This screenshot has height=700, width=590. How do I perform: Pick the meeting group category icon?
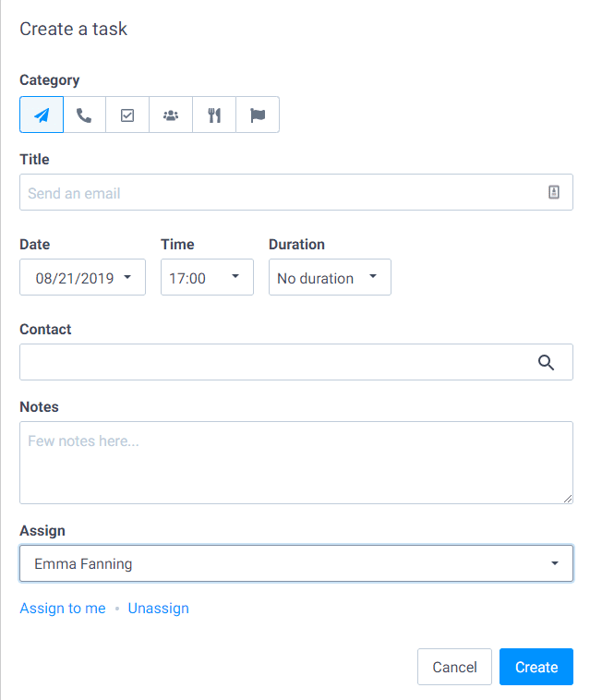tap(171, 115)
